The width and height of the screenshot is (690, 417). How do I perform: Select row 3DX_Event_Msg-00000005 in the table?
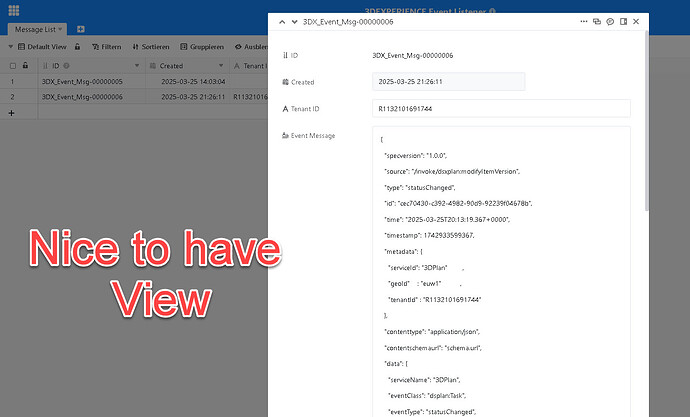pyautogui.click(x=82, y=82)
